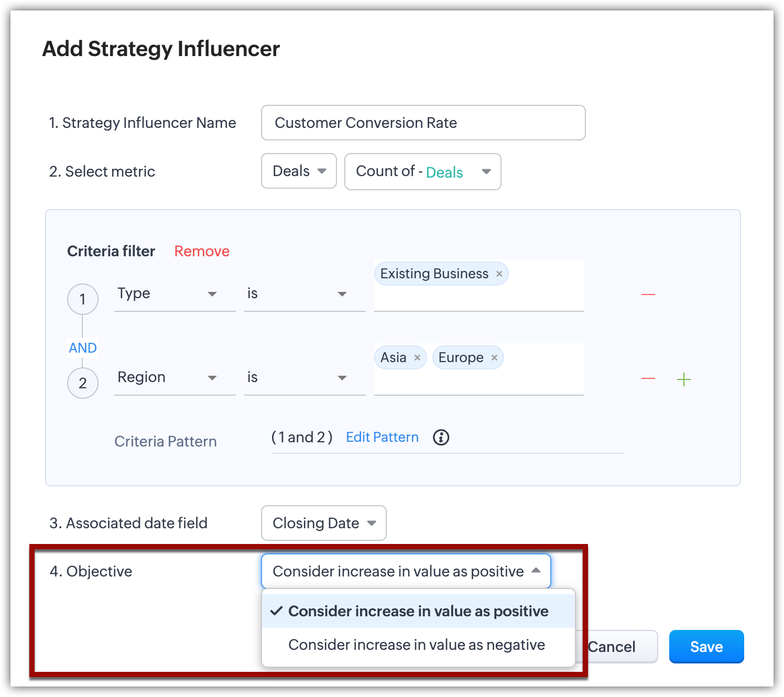This screenshot has width=784, height=697.
Task: Remove the Europe region tag
Action: point(494,358)
